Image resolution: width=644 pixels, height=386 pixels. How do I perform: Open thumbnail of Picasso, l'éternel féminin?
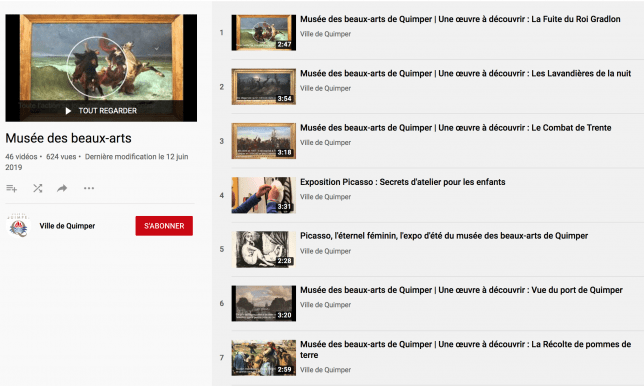coord(264,249)
